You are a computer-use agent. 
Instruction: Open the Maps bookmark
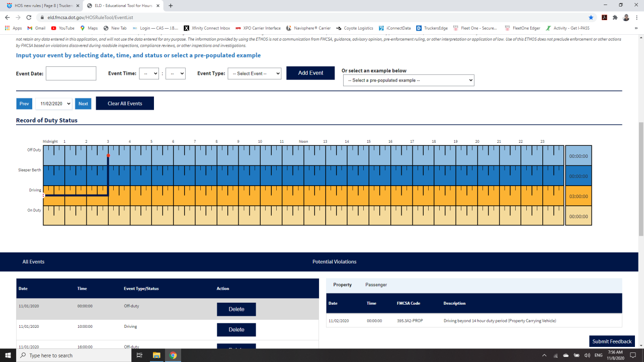coord(89,28)
